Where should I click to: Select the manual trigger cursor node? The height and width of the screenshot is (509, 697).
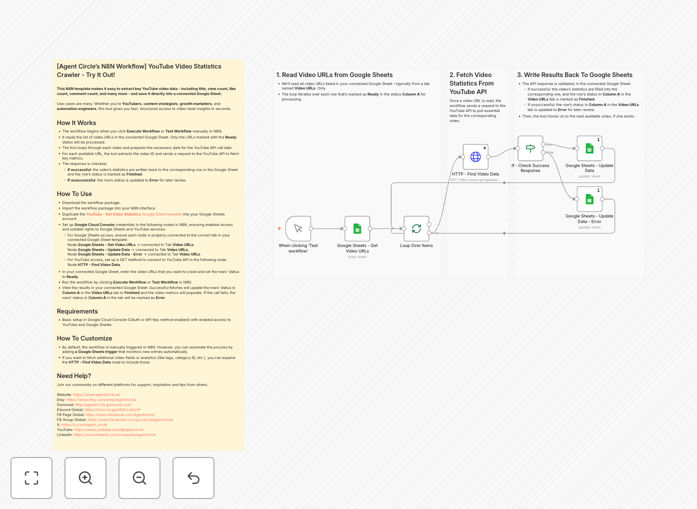298,228
